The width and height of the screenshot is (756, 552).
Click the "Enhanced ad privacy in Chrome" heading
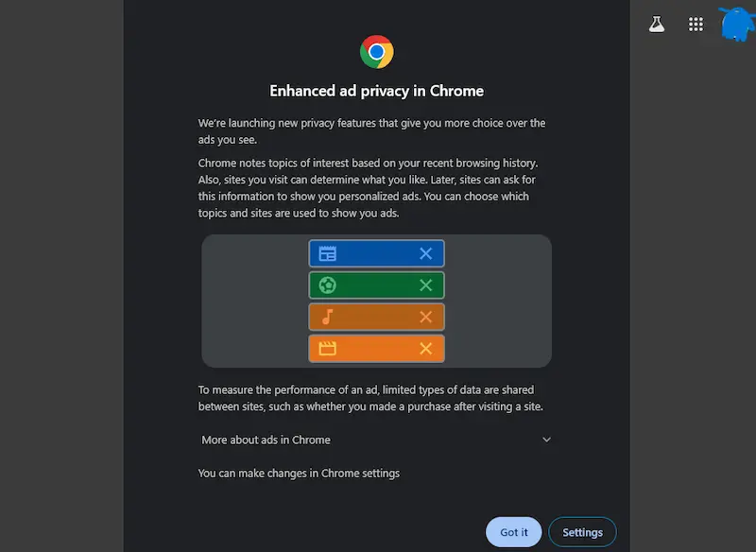point(376,92)
